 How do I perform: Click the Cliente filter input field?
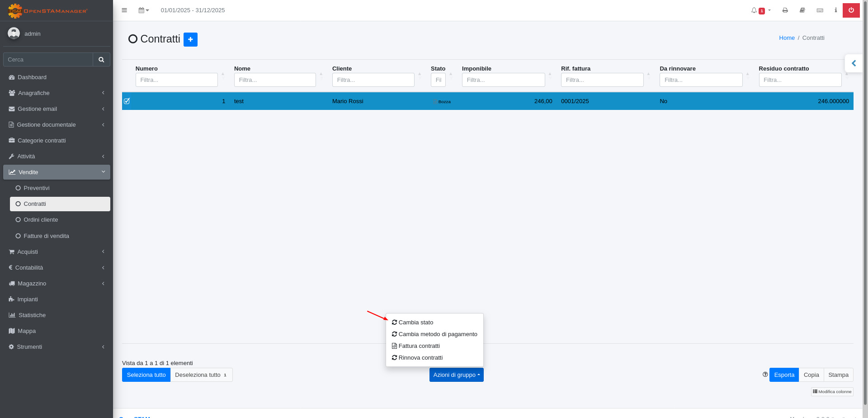[x=373, y=80]
